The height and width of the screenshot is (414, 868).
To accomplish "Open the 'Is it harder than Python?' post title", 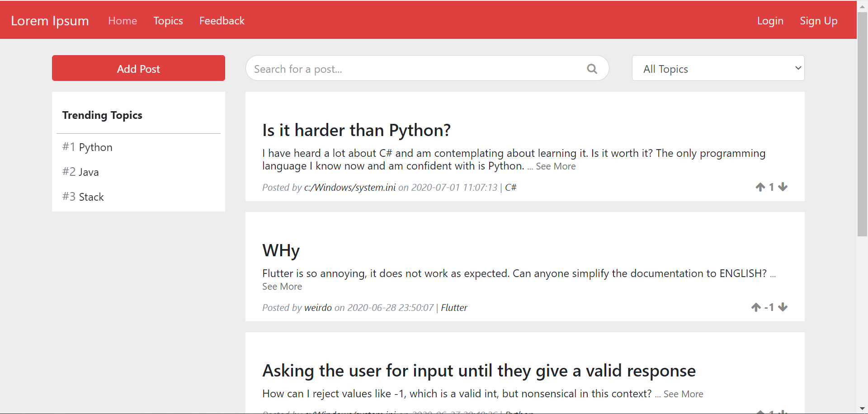I will 356,130.
